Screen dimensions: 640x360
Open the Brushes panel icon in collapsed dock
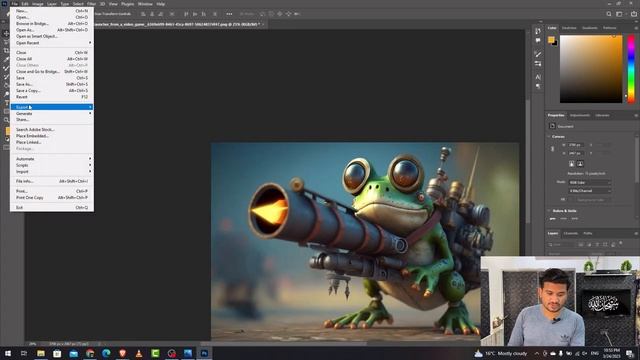[538, 54]
